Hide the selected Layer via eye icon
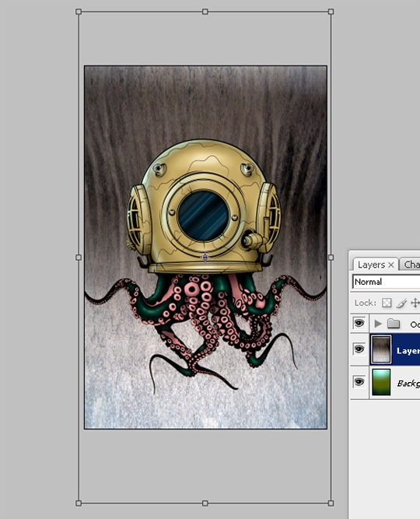Screen dimensions: 420x519 359,349
